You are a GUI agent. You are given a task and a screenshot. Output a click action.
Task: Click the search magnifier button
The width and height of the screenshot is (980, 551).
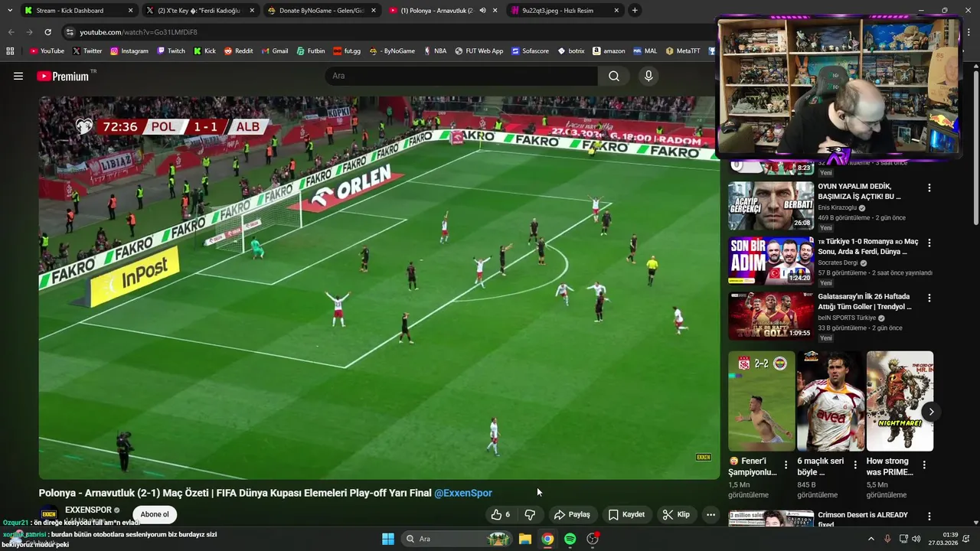(614, 76)
